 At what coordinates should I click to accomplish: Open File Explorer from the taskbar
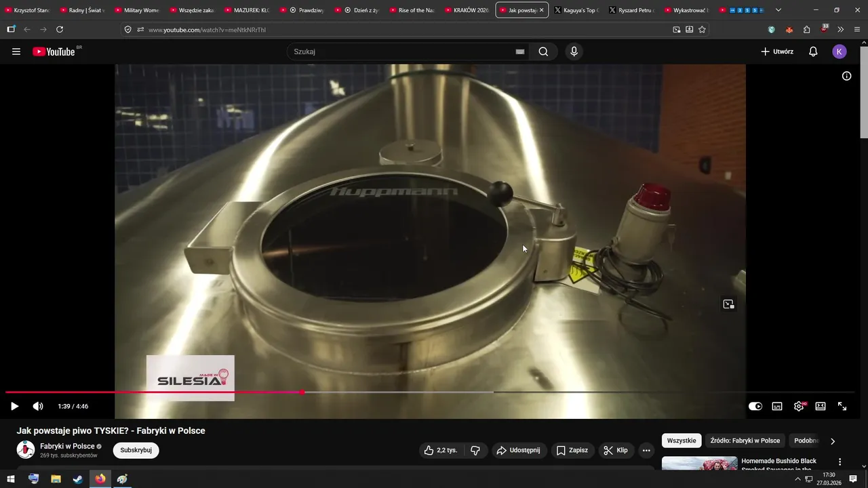pyautogui.click(x=56, y=479)
